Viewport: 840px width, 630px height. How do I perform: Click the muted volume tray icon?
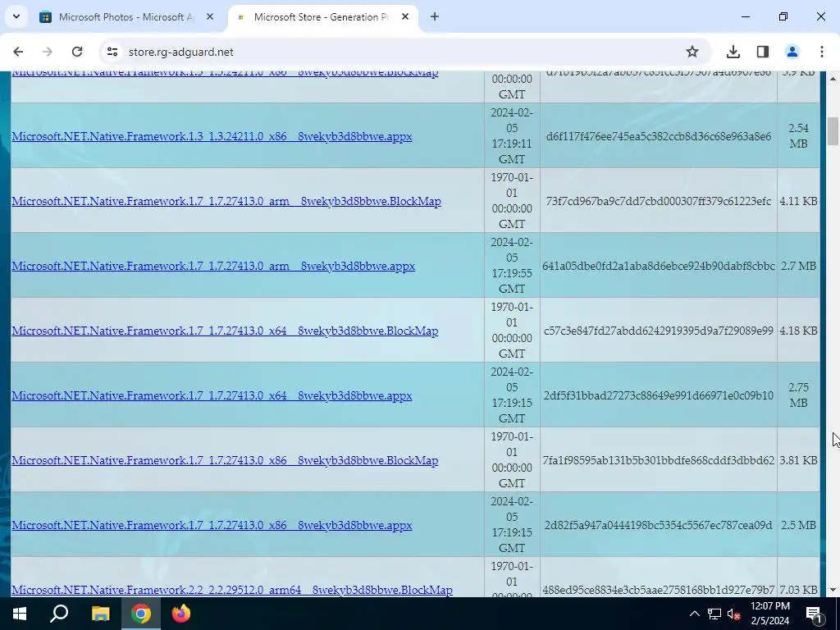(x=733, y=614)
